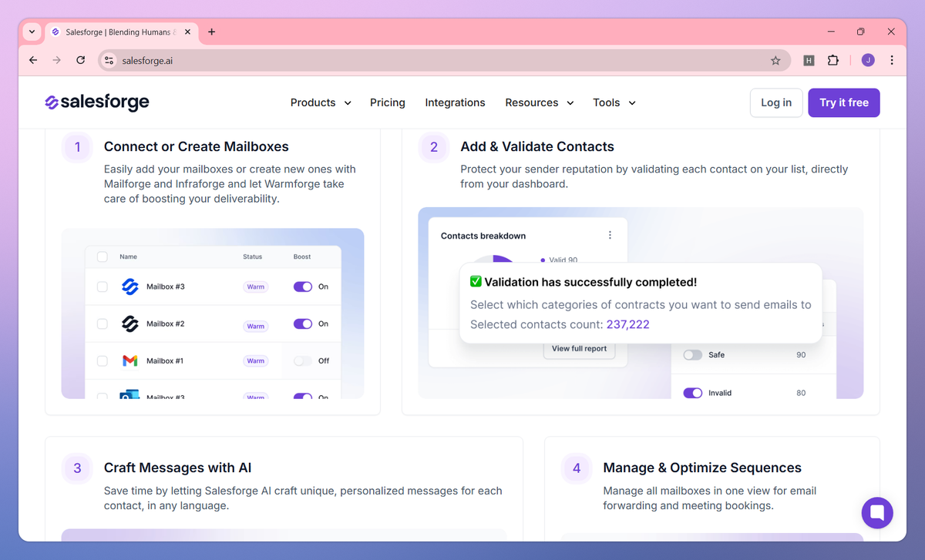Image resolution: width=925 pixels, height=560 pixels.
Task: Click the Name column header
Action: coord(129,257)
